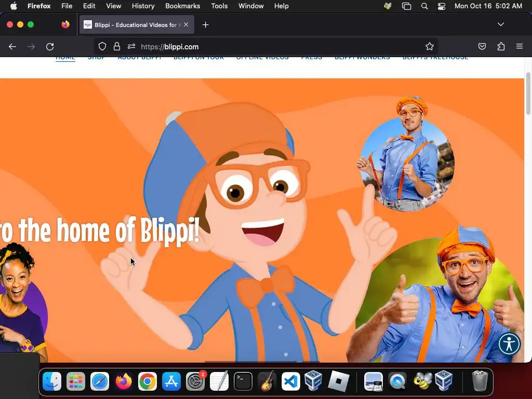Open the Extensions puzzle icon
The width and height of the screenshot is (532, 399).
point(501,47)
